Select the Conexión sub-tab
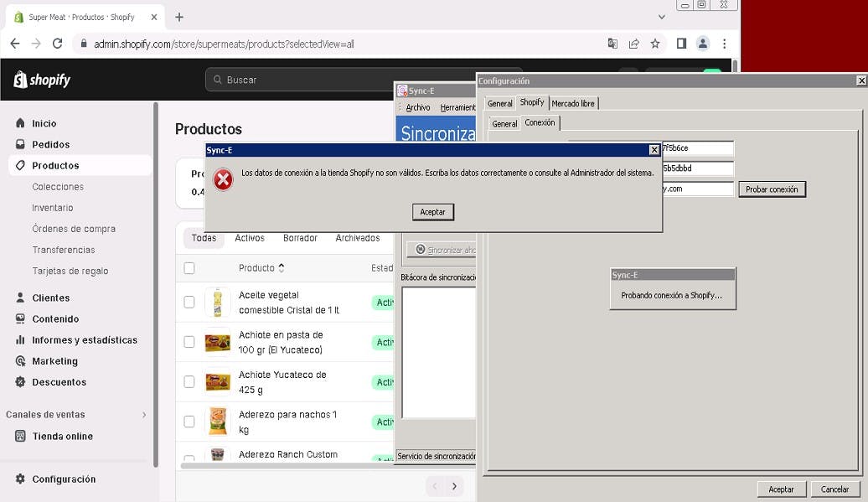Viewport: 868px width, 502px height. click(540, 122)
